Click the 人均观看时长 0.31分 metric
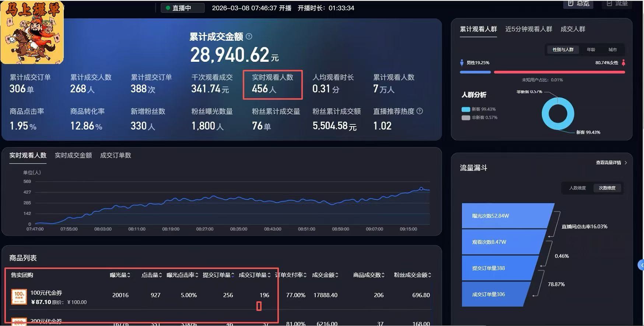 [x=333, y=84]
